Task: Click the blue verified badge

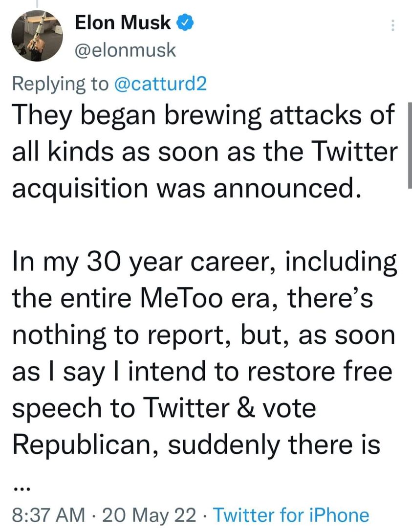Action: point(187,22)
